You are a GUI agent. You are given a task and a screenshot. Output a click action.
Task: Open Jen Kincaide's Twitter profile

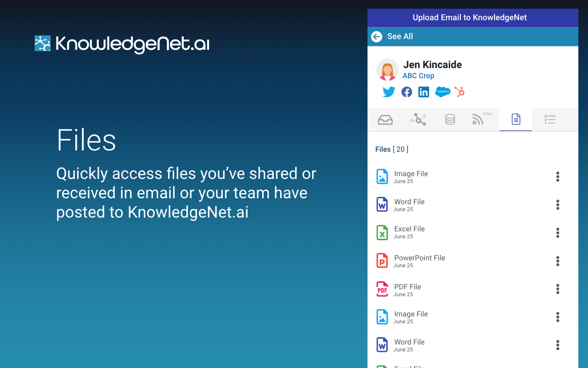click(x=389, y=92)
